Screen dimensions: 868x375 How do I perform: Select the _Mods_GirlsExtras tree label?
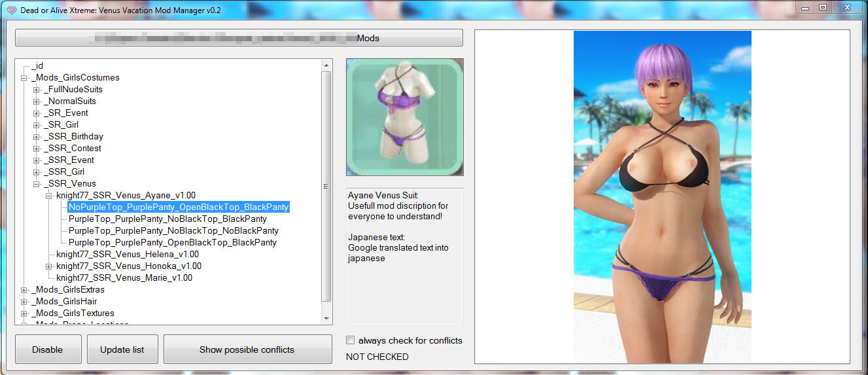(x=67, y=289)
